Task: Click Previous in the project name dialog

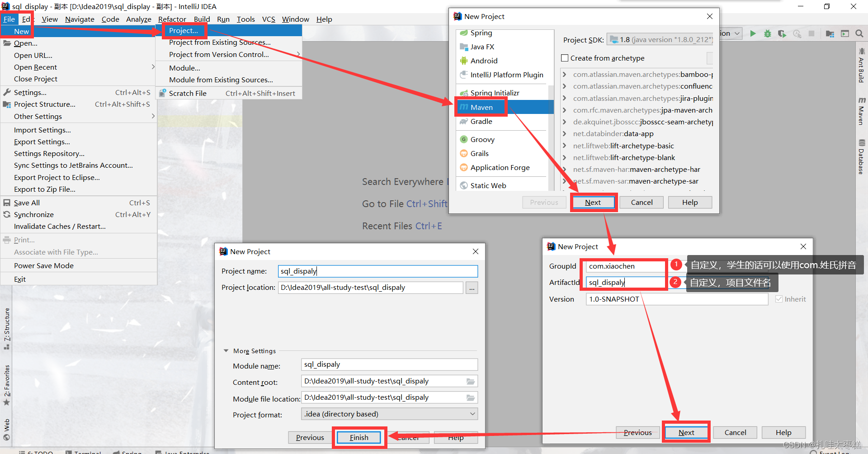Action: click(x=310, y=437)
